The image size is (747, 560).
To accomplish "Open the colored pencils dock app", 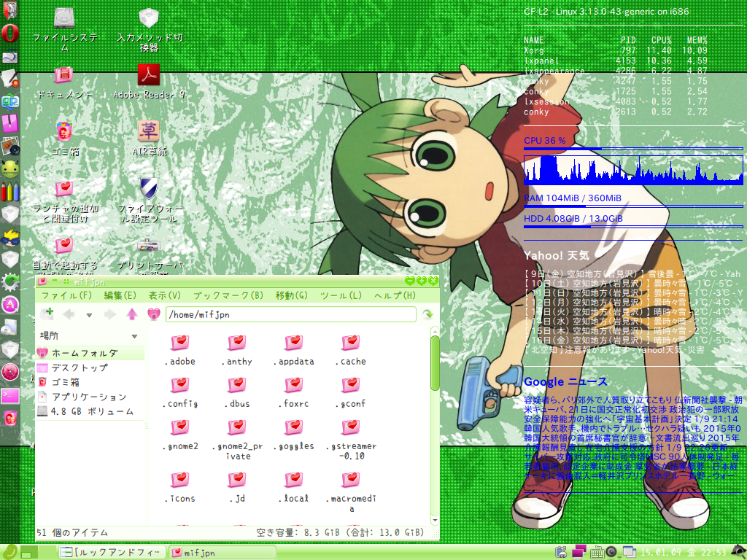I will coord(9,191).
